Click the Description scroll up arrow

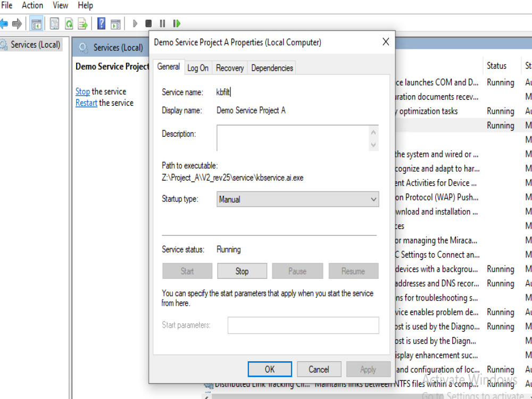click(x=373, y=132)
